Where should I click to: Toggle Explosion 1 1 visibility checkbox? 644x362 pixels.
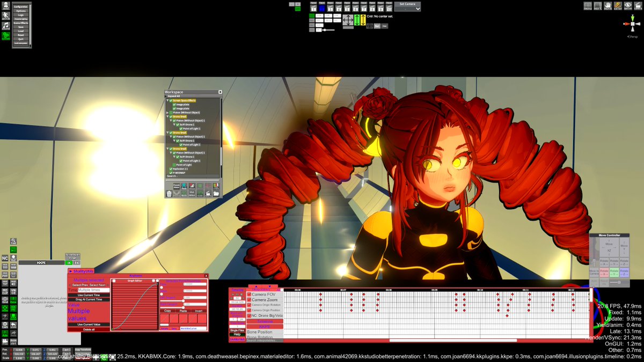(x=171, y=169)
